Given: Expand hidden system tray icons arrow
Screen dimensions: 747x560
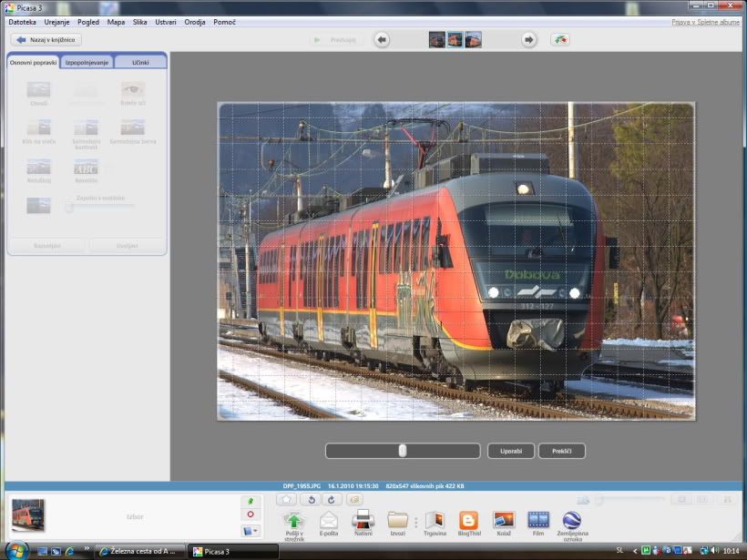Looking at the screenshot, I should tap(634, 551).
